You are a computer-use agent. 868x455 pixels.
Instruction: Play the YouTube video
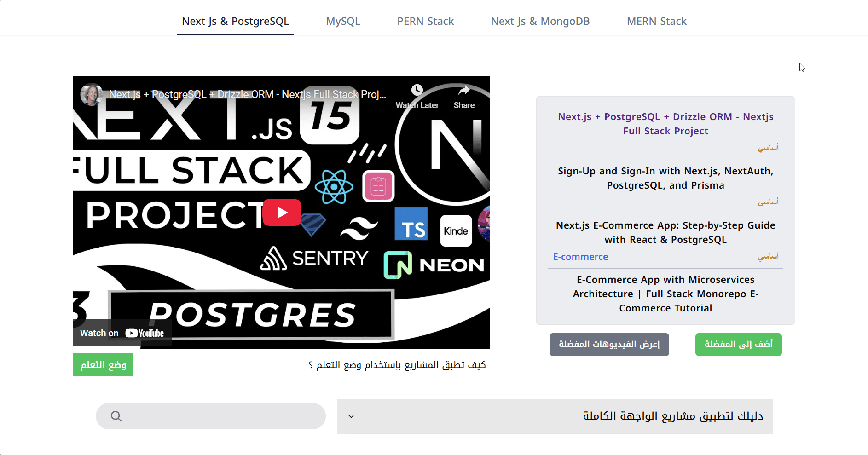pos(282,213)
